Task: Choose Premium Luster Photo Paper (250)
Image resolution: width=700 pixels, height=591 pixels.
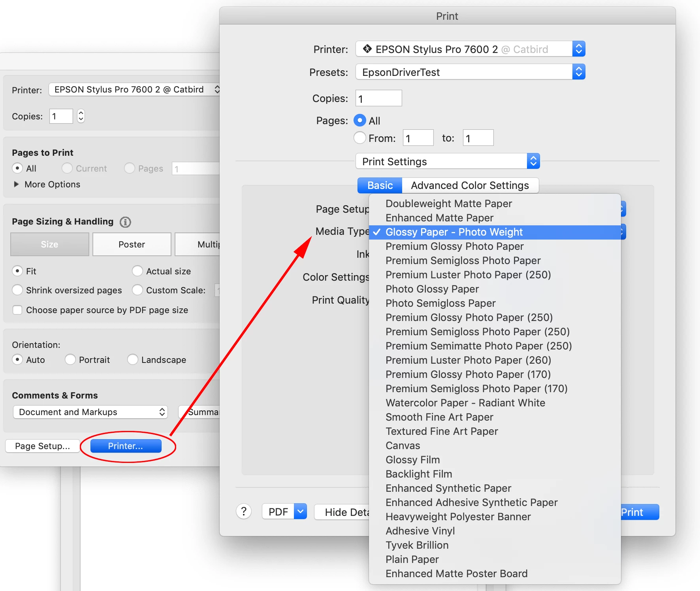Action: [x=495, y=275]
